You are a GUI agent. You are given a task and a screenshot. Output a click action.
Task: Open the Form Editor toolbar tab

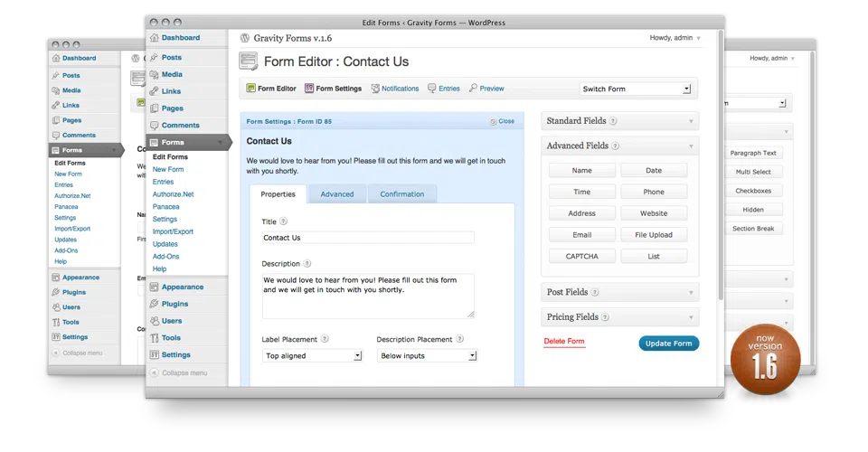click(x=271, y=89)
